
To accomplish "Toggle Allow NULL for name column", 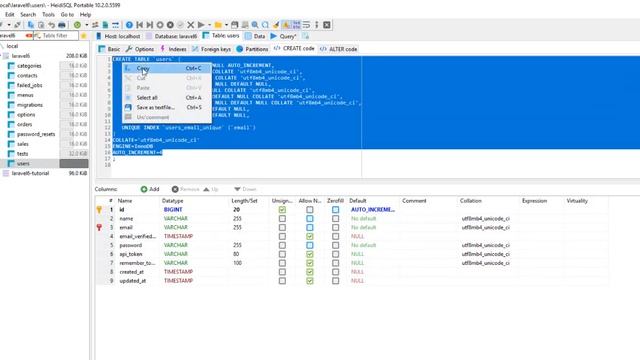I will (310, 219).
